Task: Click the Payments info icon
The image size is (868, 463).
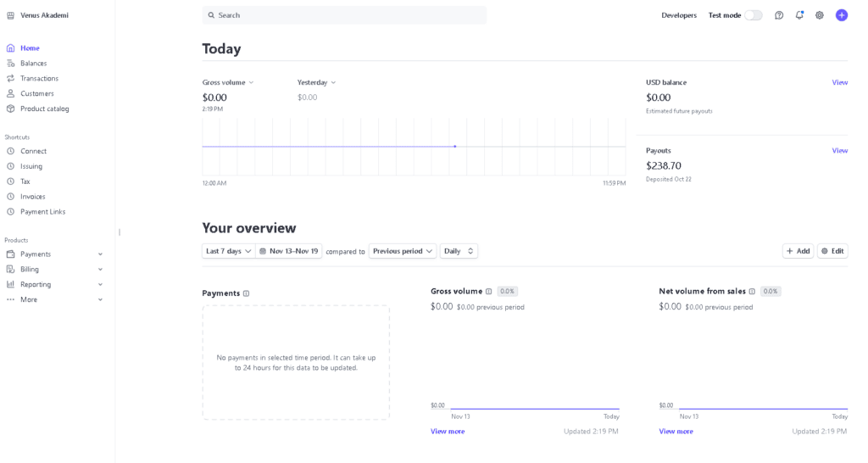Action: pyautogui.click(x=247, y=293)
